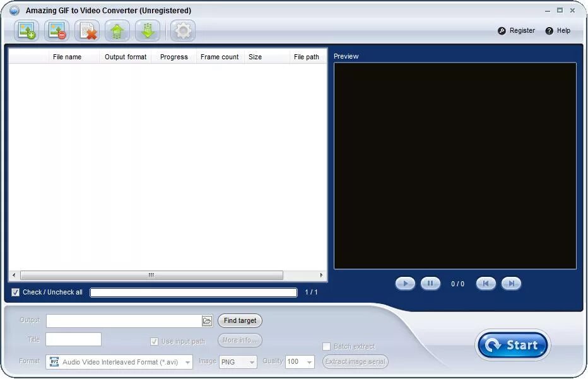Click the horizontal scrollbar thumb in file list

coord(151,275)
